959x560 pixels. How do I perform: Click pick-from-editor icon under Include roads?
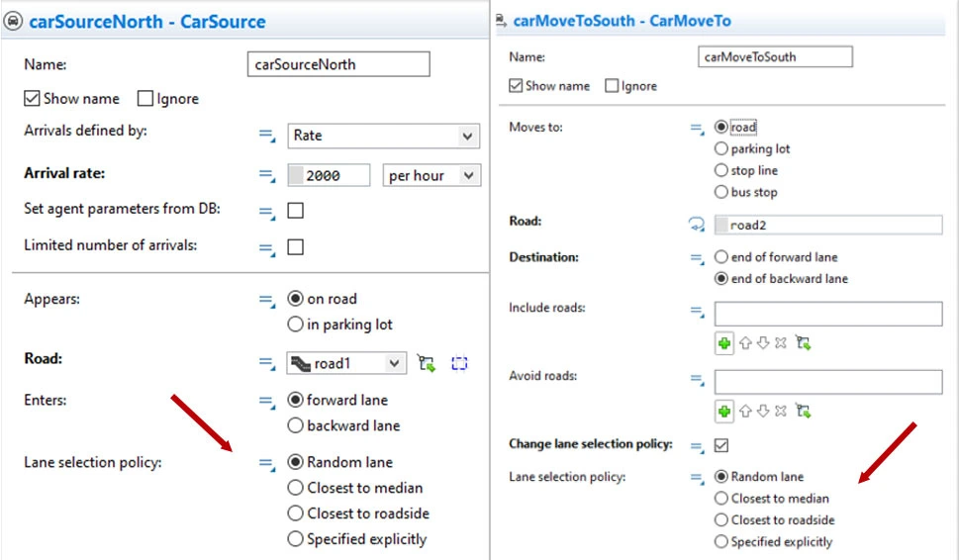(803, 343)
